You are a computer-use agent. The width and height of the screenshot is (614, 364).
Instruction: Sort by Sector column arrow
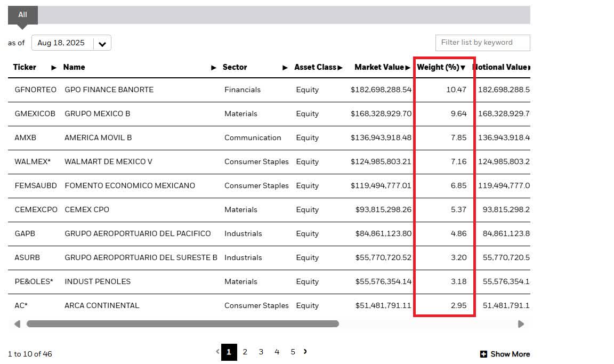(x=285, y=68)
